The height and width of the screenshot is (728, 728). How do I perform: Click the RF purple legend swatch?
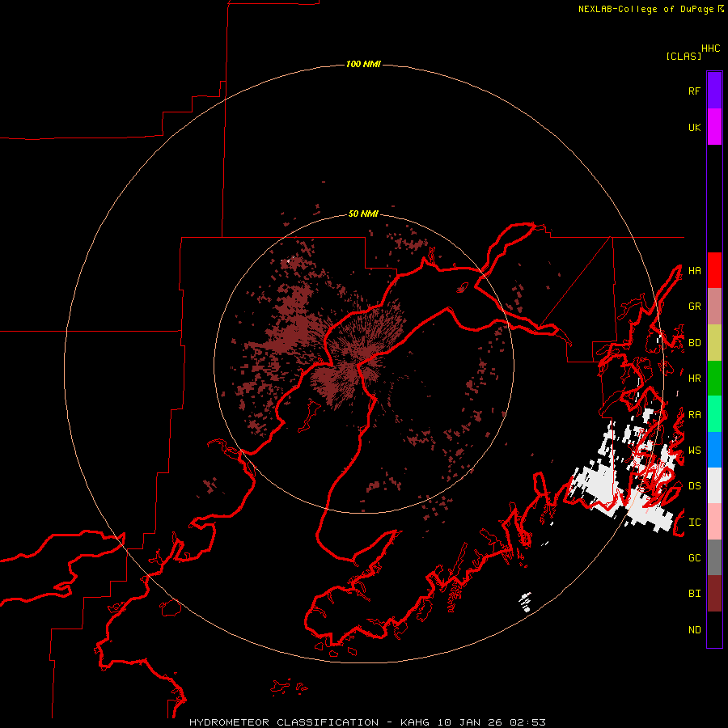pos(714,91)
